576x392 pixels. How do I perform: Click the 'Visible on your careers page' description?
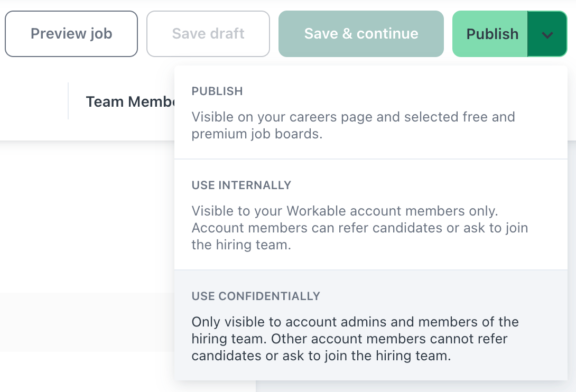coord(353,117)
